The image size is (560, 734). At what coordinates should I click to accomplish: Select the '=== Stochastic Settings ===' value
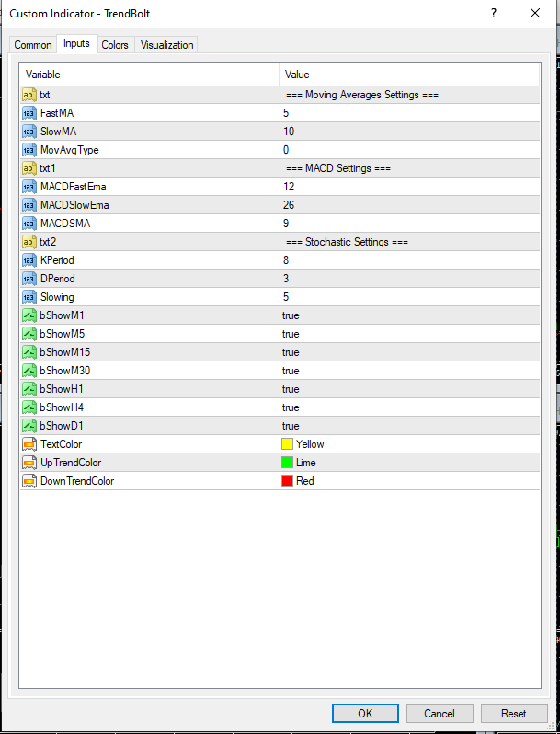click(x=348, y=242)
